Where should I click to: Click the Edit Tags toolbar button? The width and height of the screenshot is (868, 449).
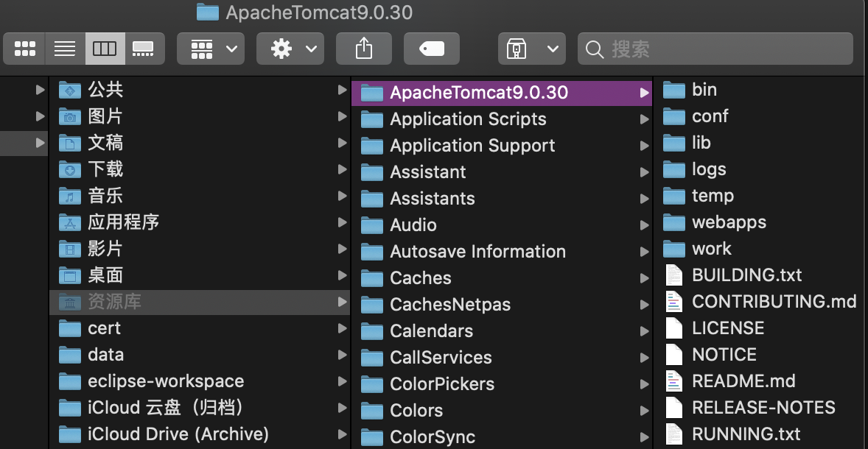coord(432,49)
